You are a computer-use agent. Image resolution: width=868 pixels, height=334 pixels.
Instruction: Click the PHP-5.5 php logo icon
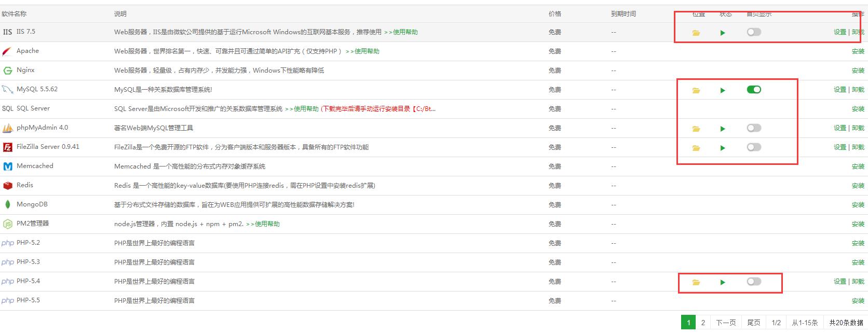coord(7,300)
